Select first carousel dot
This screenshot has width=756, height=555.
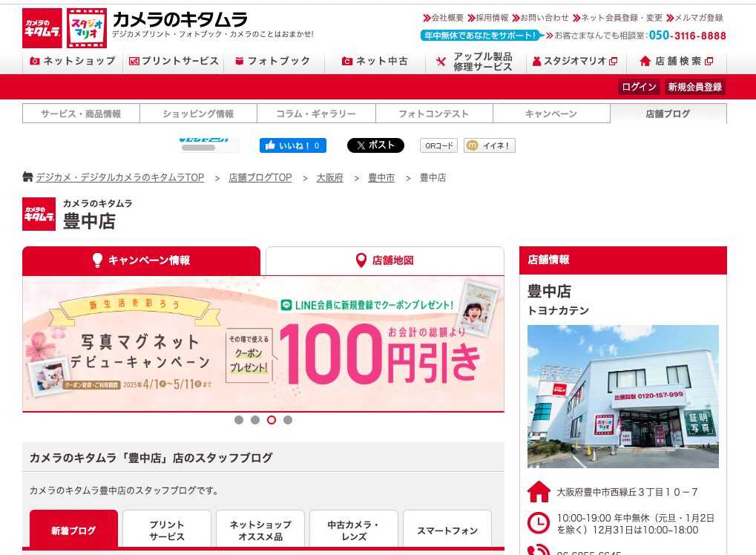[x=239, y=420]
